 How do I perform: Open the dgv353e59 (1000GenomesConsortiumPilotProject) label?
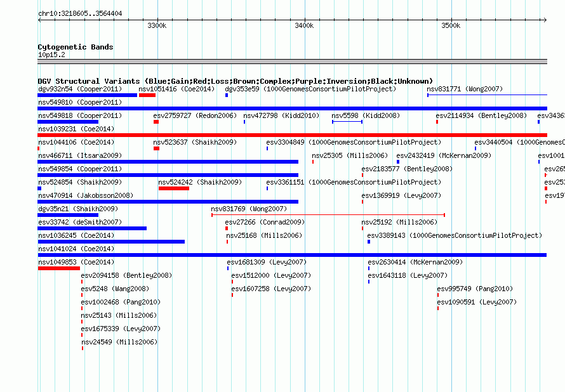[310, 89]
